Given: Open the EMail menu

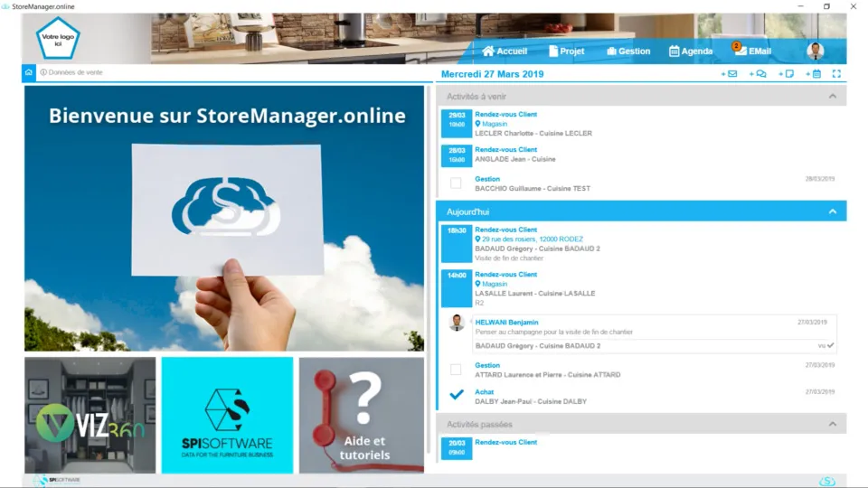Looking at the screenshot, I should [x=753, y=51].
